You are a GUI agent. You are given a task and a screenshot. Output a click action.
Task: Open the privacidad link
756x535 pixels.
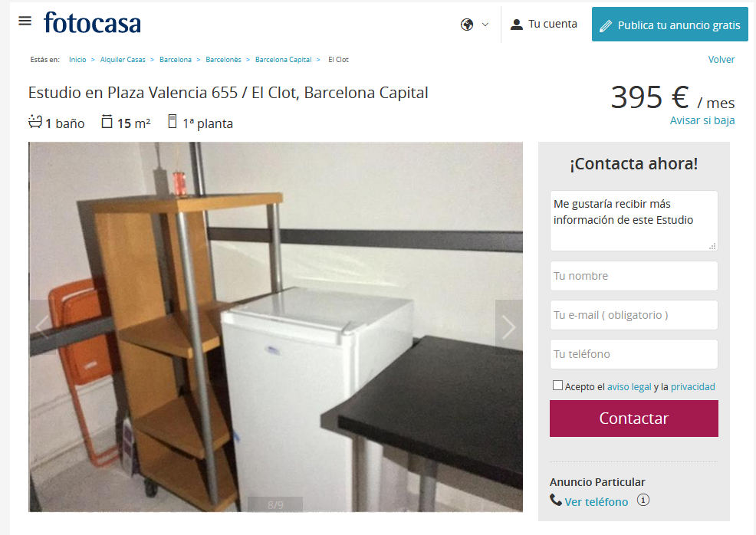point(693,386)
